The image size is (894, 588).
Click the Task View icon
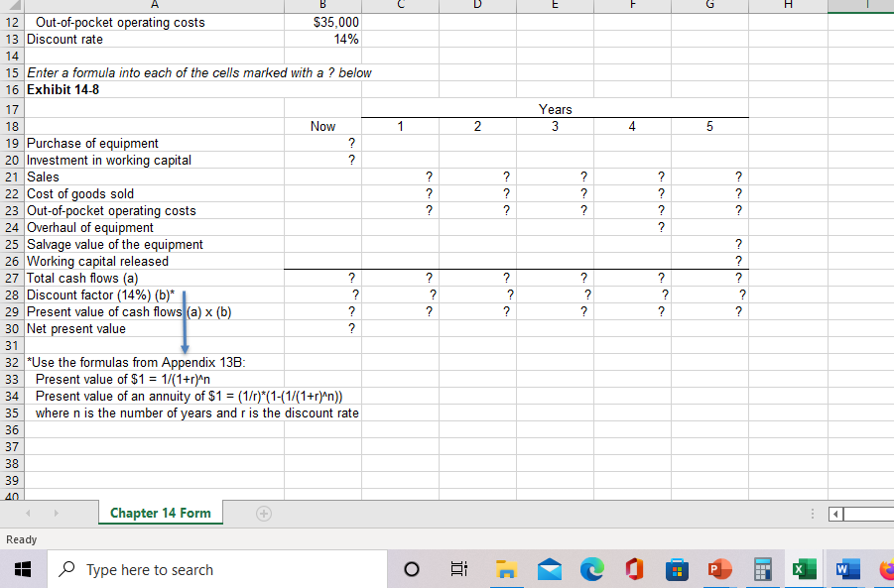click(x=457, y=569)
